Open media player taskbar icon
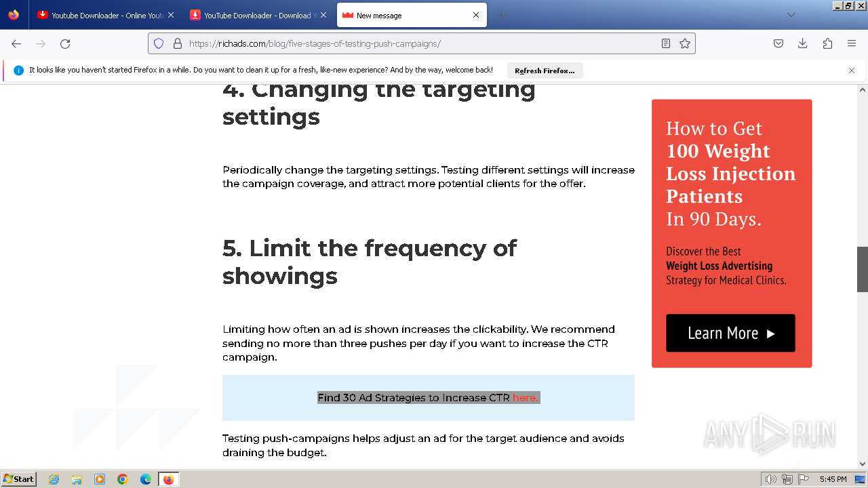Screen dimensions: 868x488 (100, 479)
